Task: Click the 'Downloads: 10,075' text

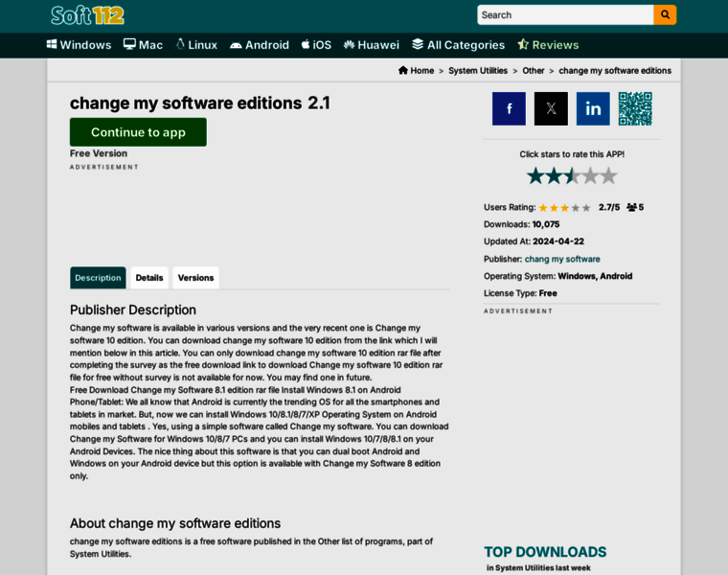Action: point(521,224)
